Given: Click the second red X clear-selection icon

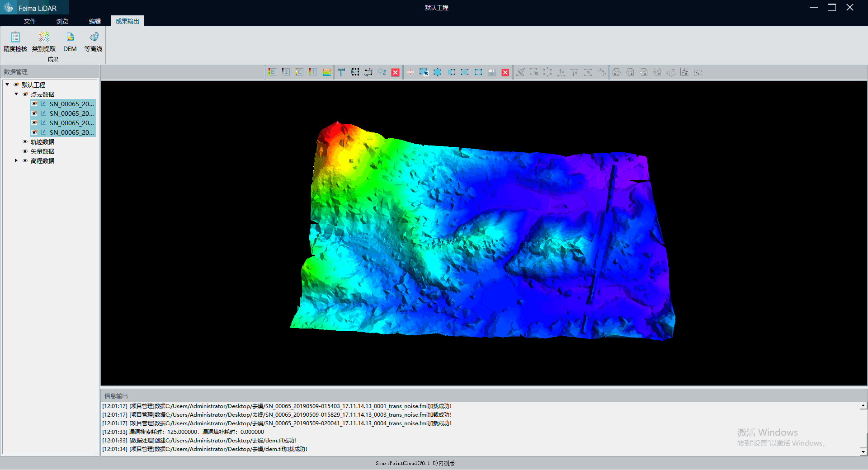Looking at the screenshot, I should tap(505, 72).
